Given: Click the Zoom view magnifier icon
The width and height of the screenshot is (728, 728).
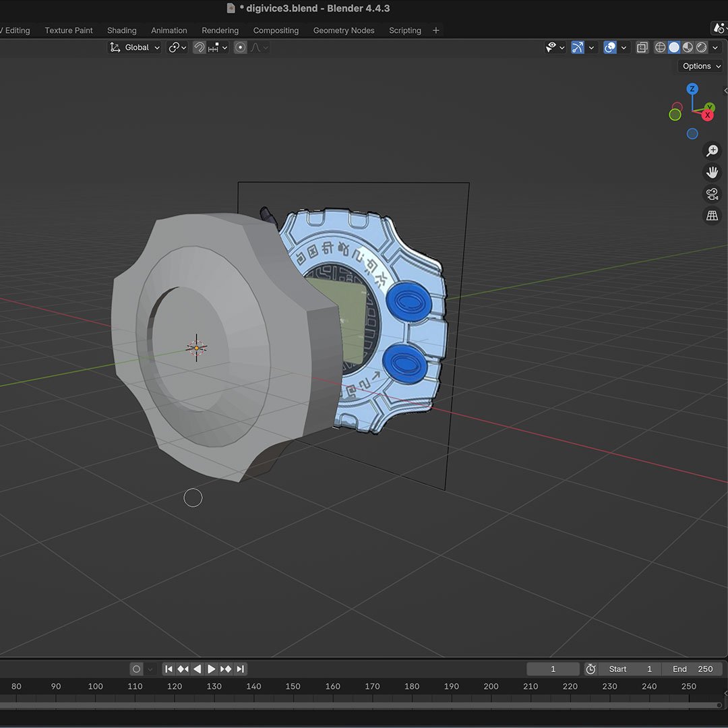Looking at the screenshot, I should point(712,150).
